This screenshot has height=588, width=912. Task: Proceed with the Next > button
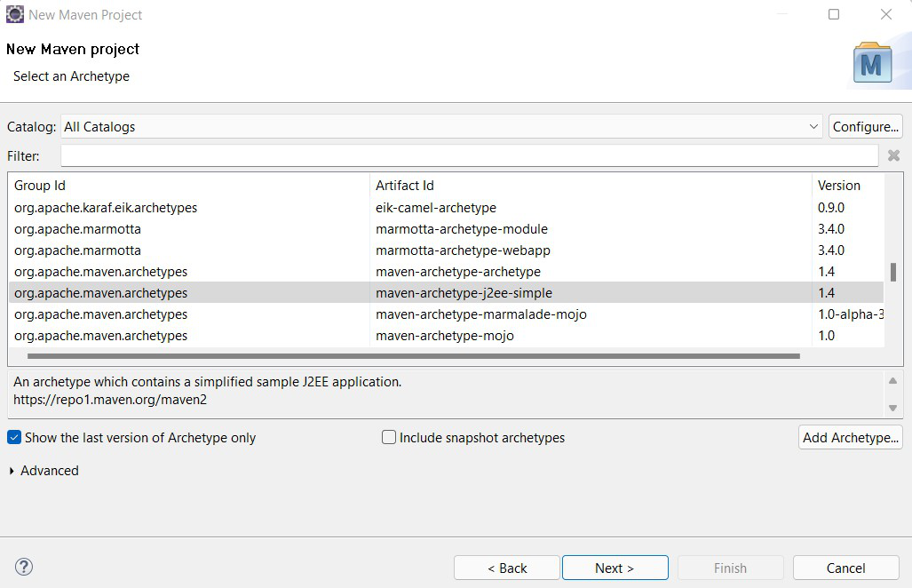point(615,568)
